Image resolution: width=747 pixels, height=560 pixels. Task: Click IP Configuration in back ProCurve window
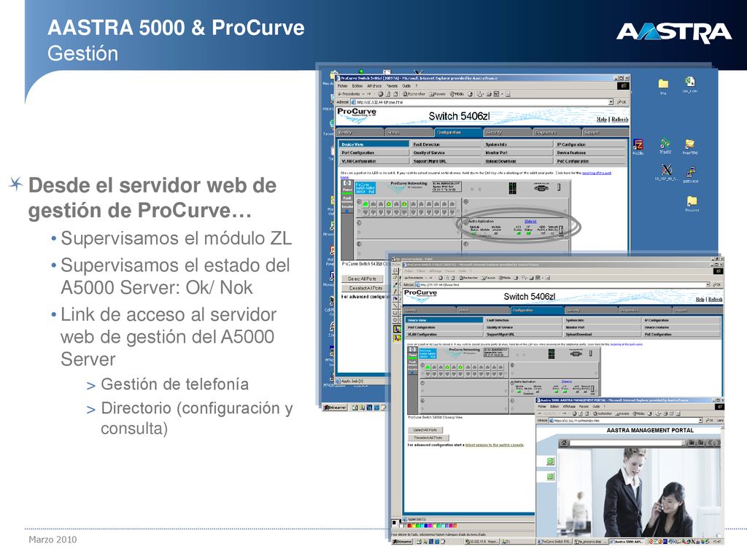(x=591, y=144)
